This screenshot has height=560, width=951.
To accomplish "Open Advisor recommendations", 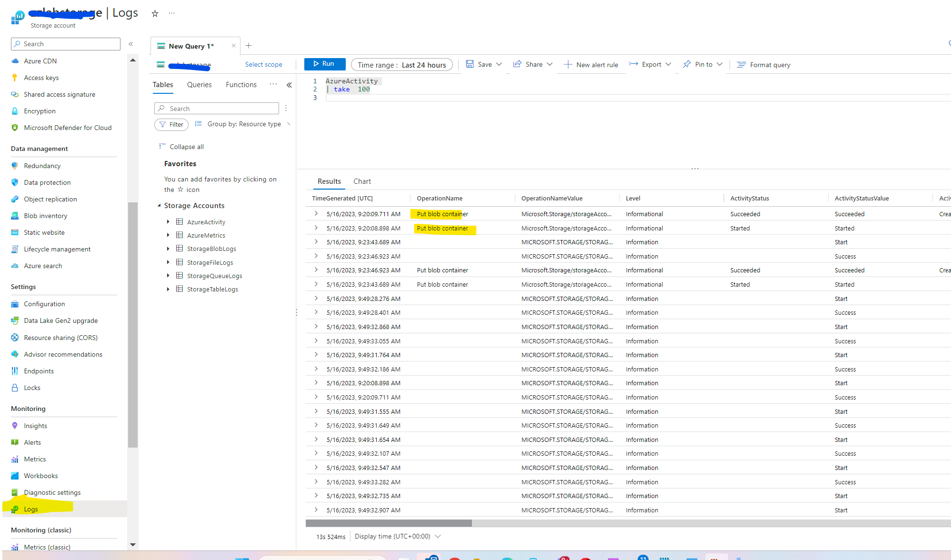I will pyautogui.click(x=63, y=354).
